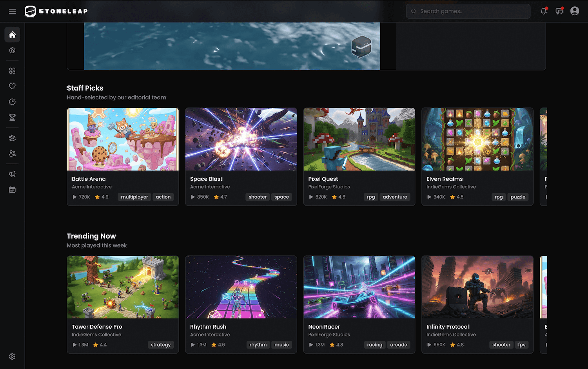Image resolution: width=588 pixels, height=369 pixels.
Task: Open the four-squares categories icon
Action: (x=12, y=71)
